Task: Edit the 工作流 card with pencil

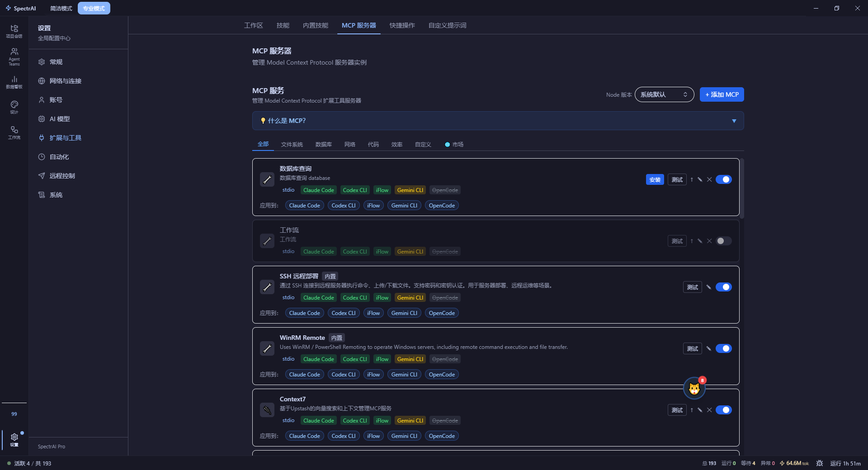Action: (700, 241)
